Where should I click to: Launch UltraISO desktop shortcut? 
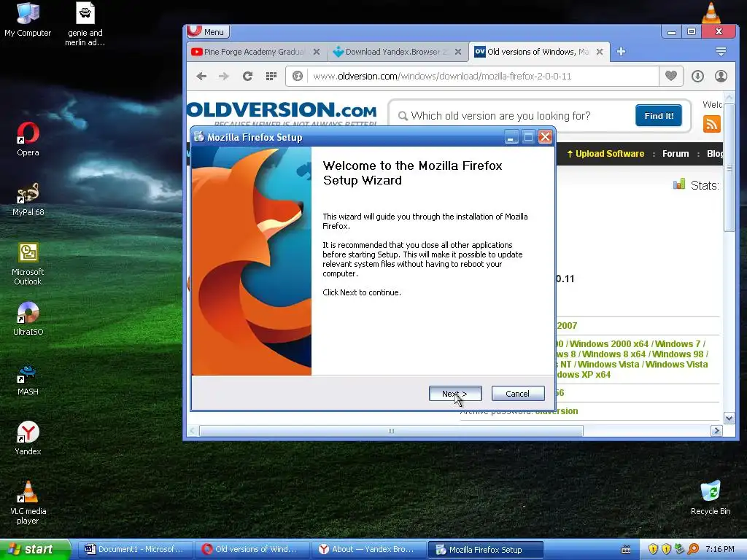click(x=28, y=318)
